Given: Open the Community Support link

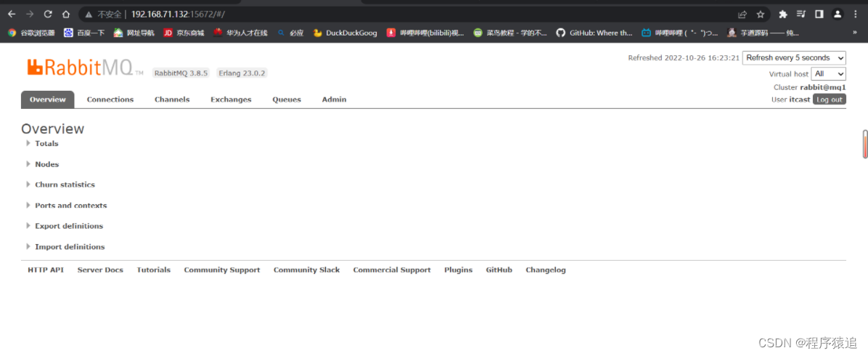Looking at the screenshot, I should [222, 270].
